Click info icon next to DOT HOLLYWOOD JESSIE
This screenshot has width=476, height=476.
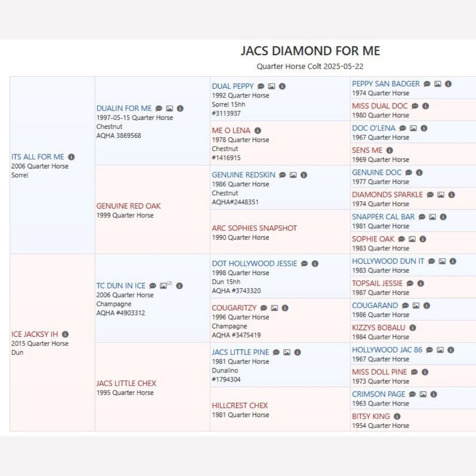point(315,264)
